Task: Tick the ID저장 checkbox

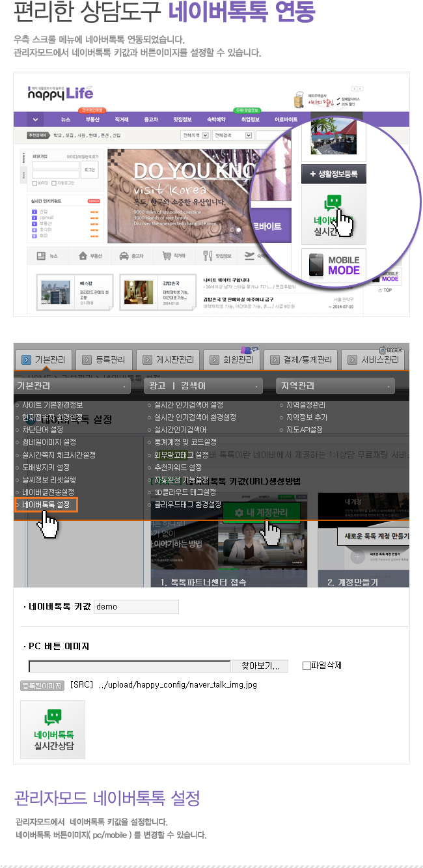Action: (x=34, y=183)
